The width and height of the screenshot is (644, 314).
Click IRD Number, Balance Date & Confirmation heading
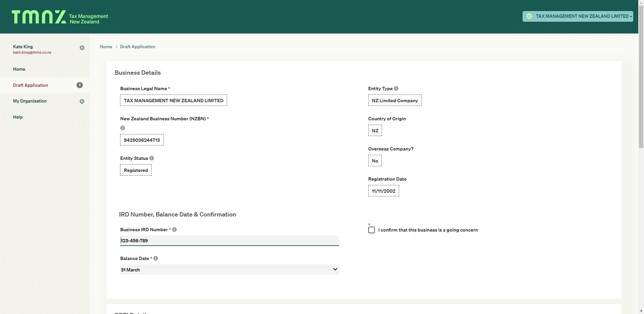tap(177, 214)
